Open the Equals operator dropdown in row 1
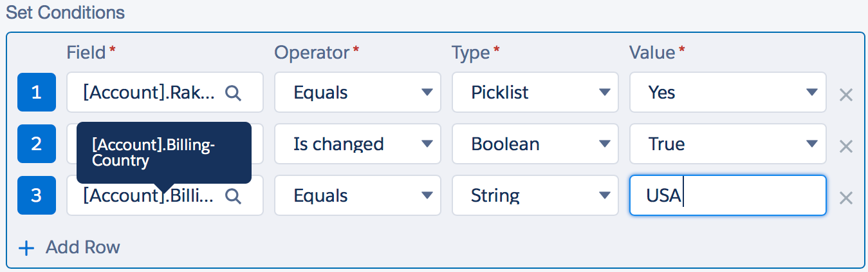The width and height of the screenshot is (868, 272). tap(358, 92)
